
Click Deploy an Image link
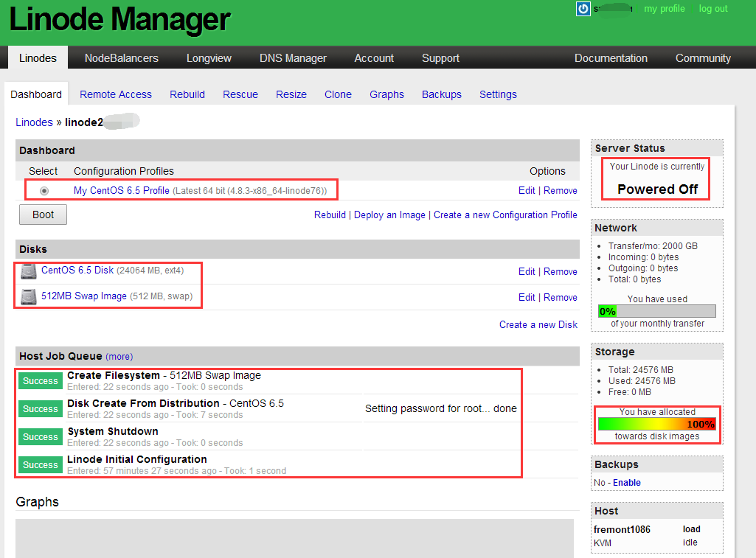tap(389, 215)
